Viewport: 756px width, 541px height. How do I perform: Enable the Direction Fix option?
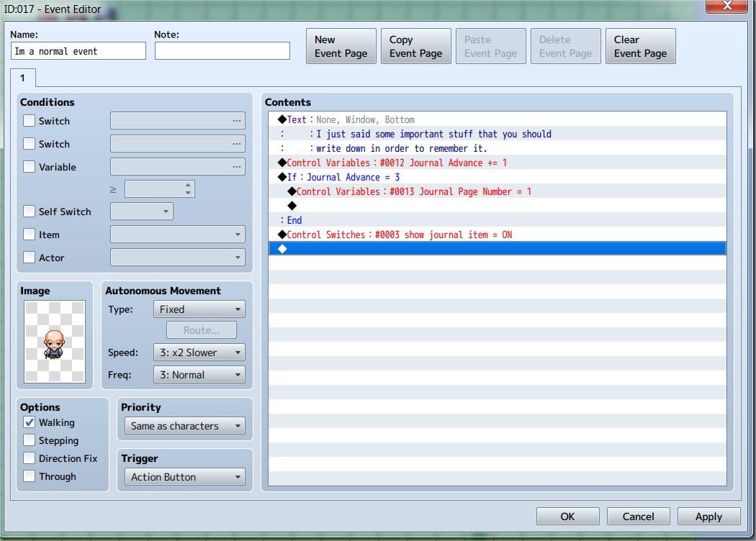point(30,458)
